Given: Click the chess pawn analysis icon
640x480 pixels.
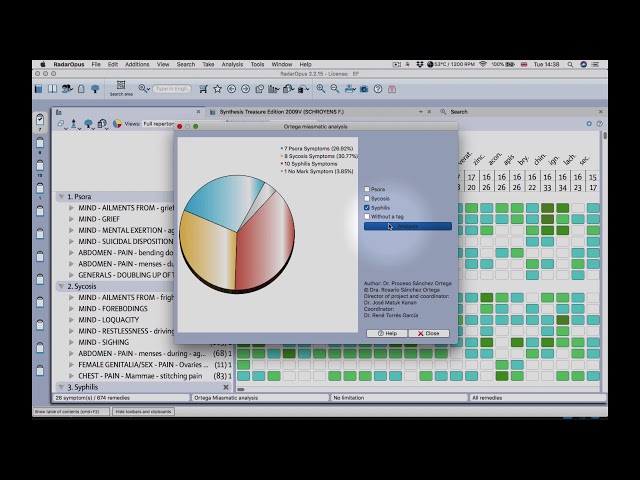Looking at the screenshot, I should (74, 124).
